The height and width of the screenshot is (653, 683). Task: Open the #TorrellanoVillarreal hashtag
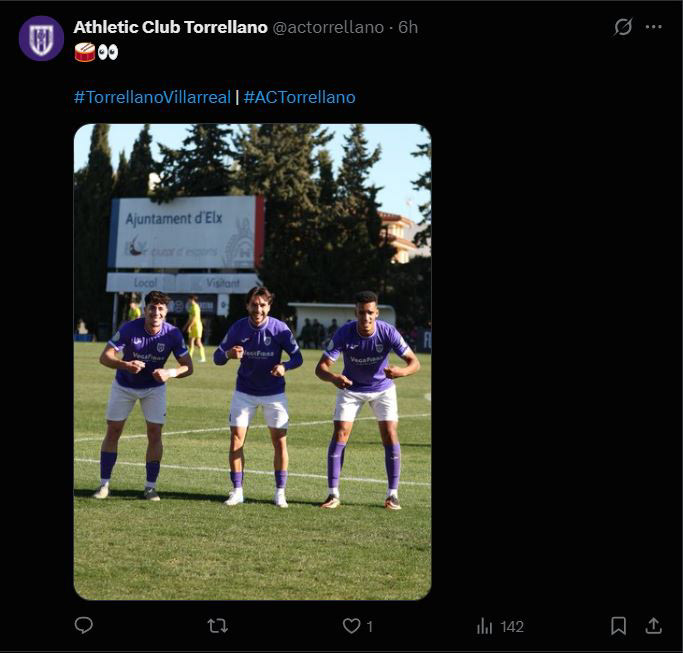pyautogui.click(x=152, y=97)
